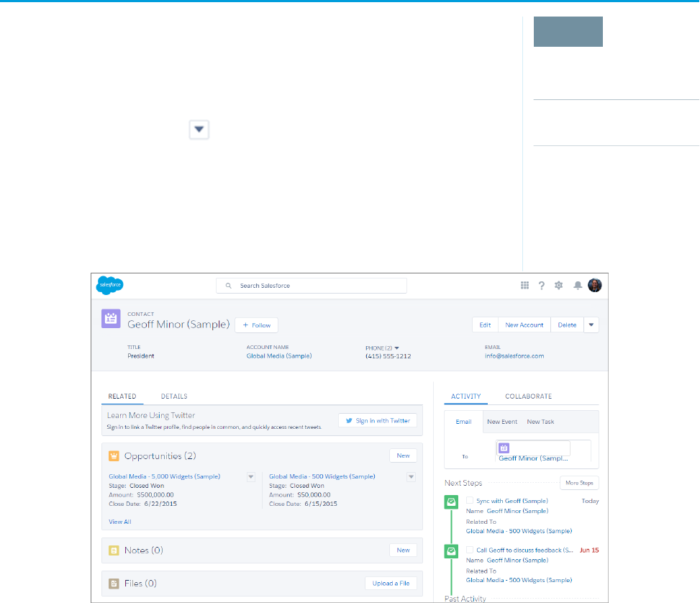Click the Sync with Geoff task icon
This screenshot has width=700, height=603.
coord(451,502)
